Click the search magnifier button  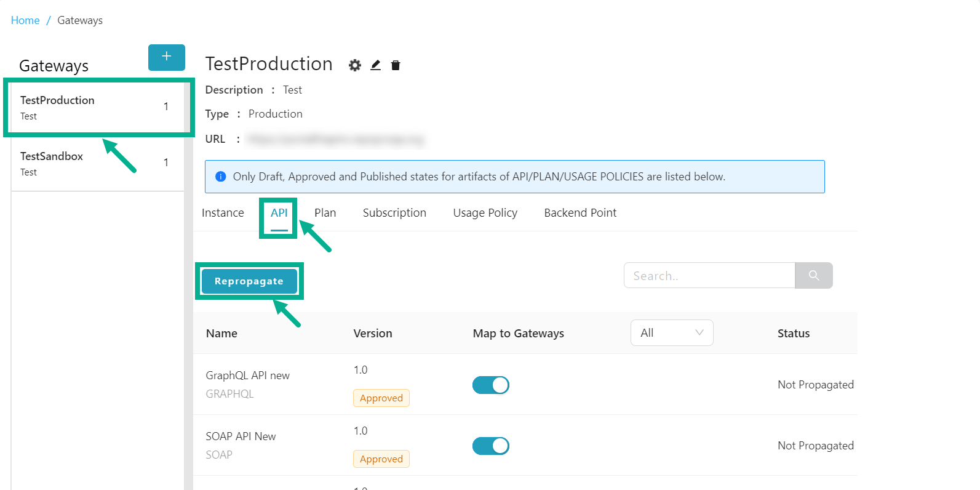pyautogui.click(x=813, y=276)
